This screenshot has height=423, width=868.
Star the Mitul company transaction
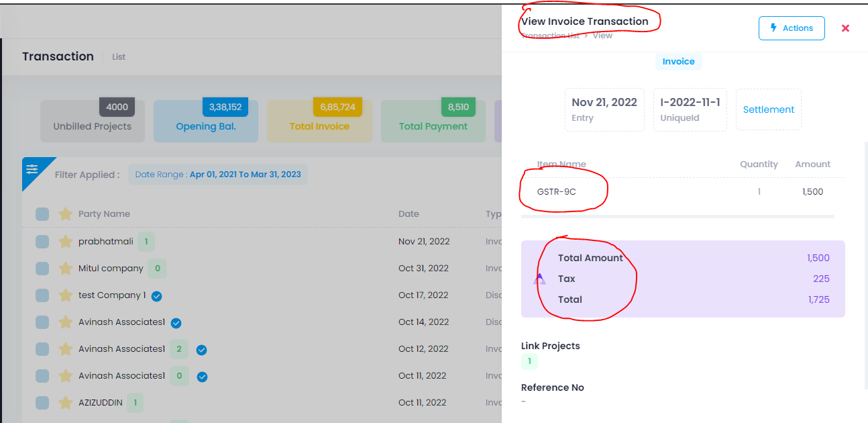(65, 269)
